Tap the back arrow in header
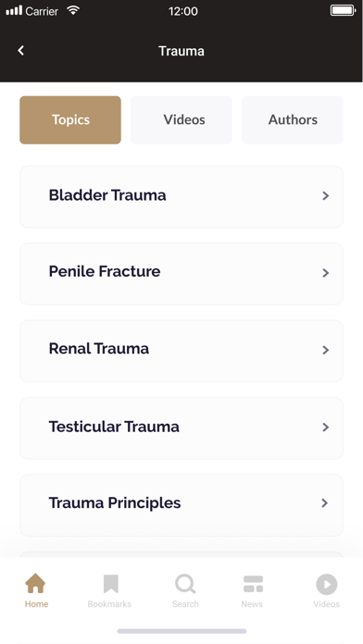The image size is (363, 644). [x=21, y=51]
